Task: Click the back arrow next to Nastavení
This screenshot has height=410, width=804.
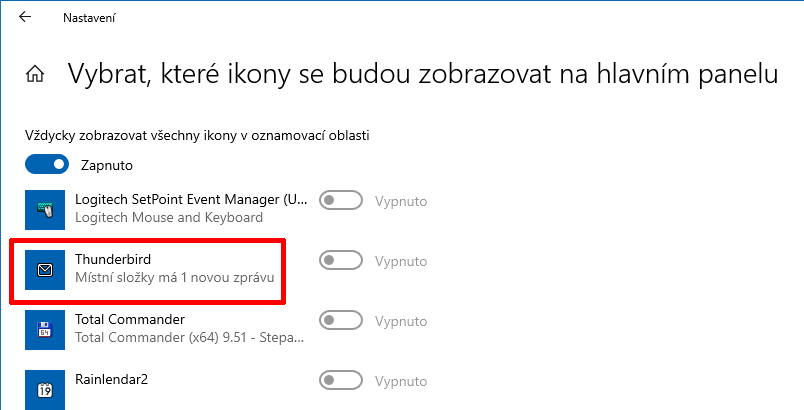Action: click(x=25, y=17)
